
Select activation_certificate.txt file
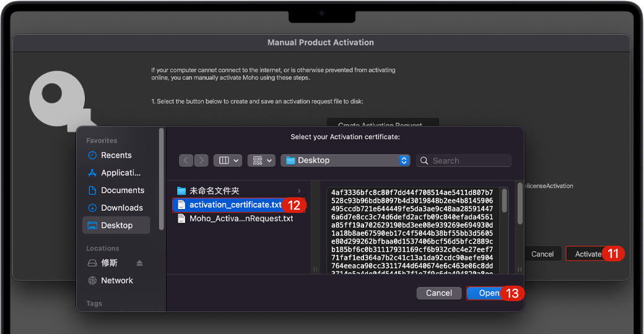point(238,205)
